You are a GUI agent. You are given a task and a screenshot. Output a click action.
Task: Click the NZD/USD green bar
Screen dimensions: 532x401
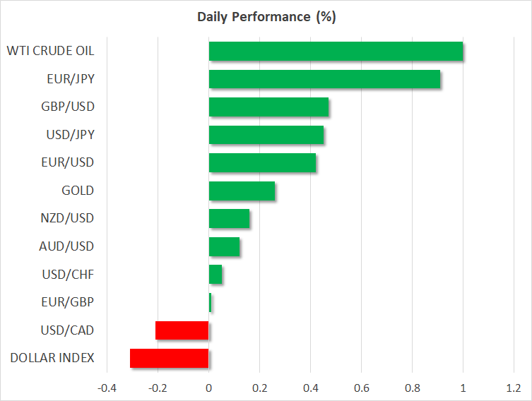tap(229, 219)
